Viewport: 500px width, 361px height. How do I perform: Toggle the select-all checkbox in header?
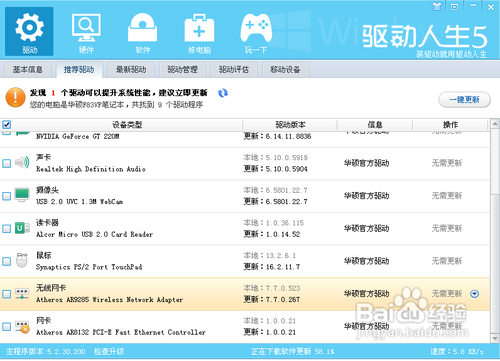pos(6,125)
